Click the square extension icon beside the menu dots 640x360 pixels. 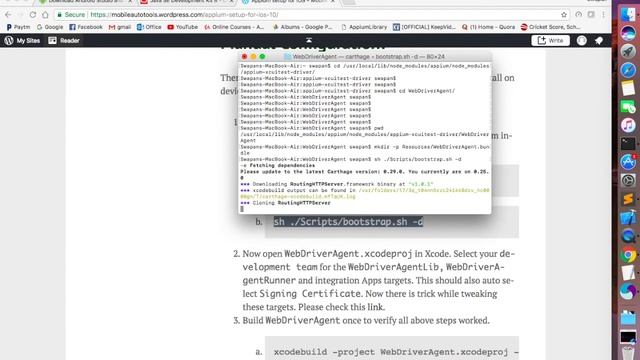click(591, 15)
